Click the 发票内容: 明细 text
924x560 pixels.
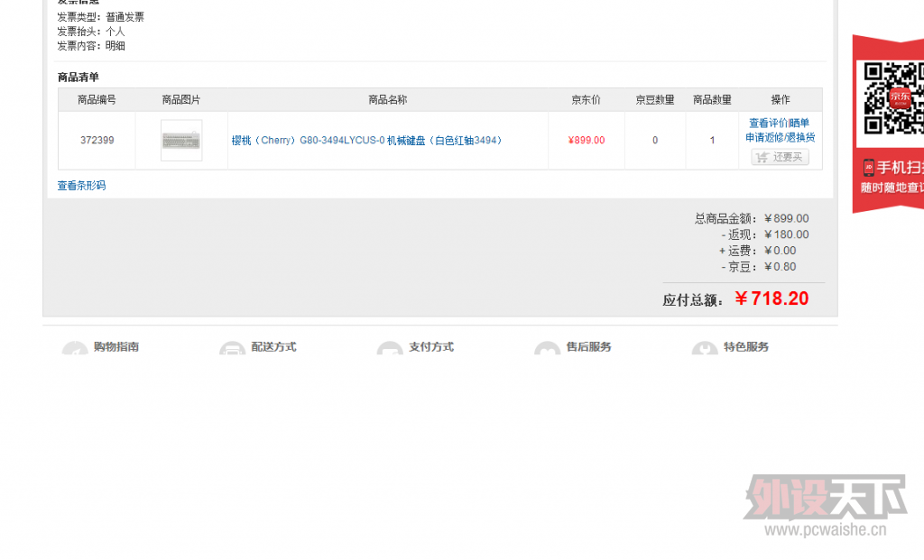91,45
